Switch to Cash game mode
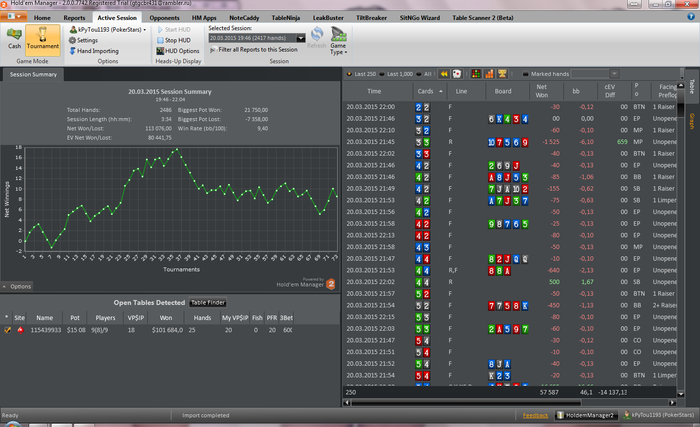This screenshot has width=700, height=427. tap(14, 39)
